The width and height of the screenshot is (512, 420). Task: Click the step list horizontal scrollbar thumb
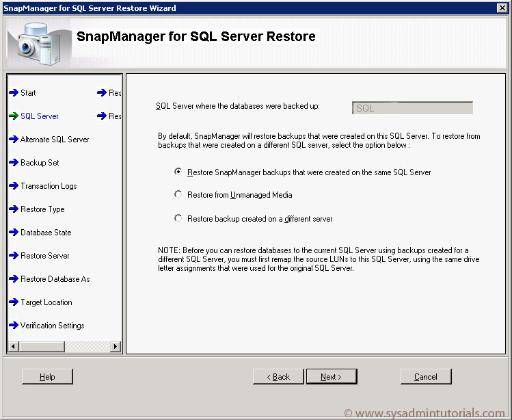(42, 346)
